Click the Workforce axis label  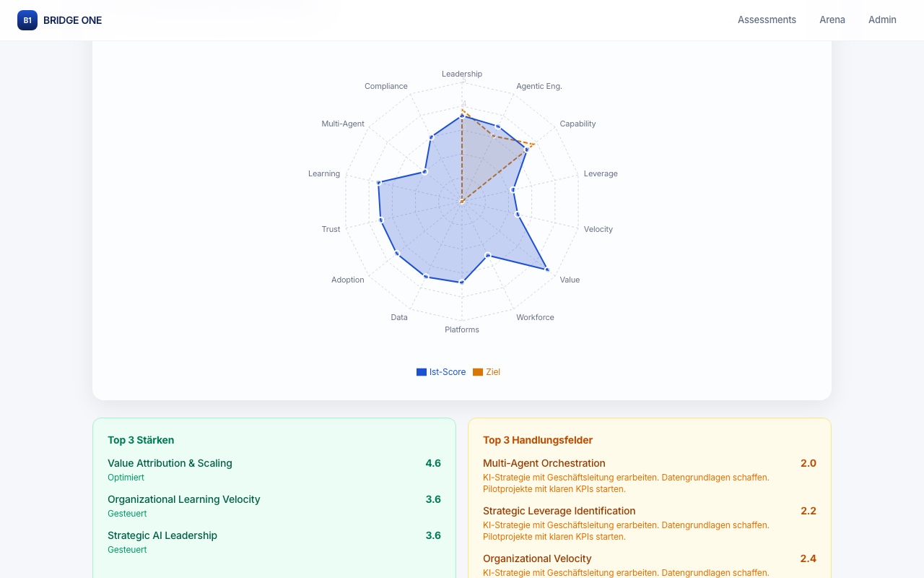click(535, 317)
